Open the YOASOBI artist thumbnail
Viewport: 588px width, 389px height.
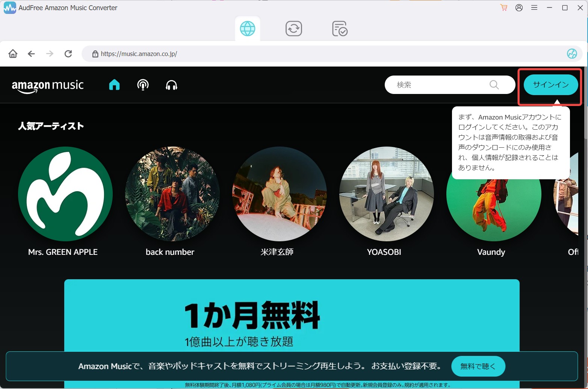[387, 194]
